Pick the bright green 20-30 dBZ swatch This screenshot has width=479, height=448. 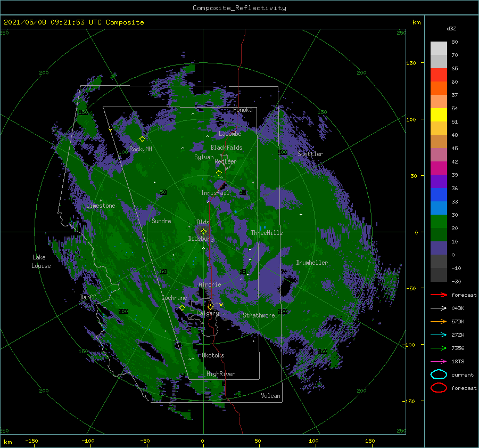tap(439, 222)
